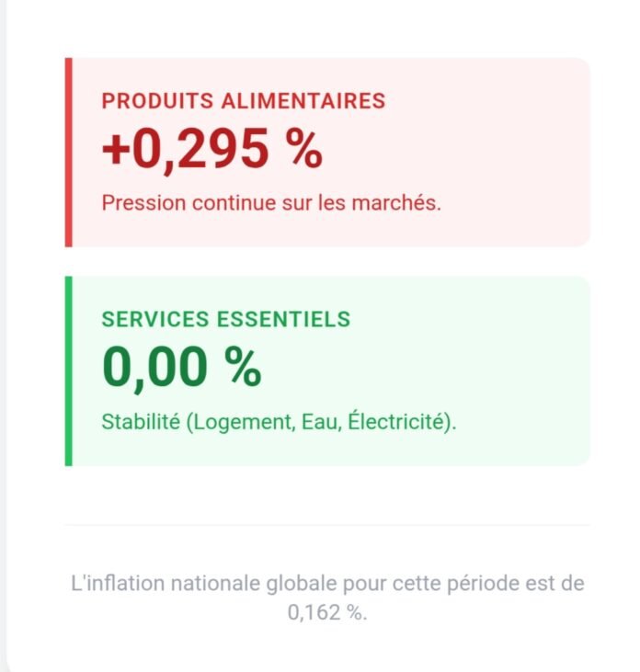The height and width of the screenshot is (672, 640).
Task: Select the 0,162 % global inflation figure
Action: 326,613
